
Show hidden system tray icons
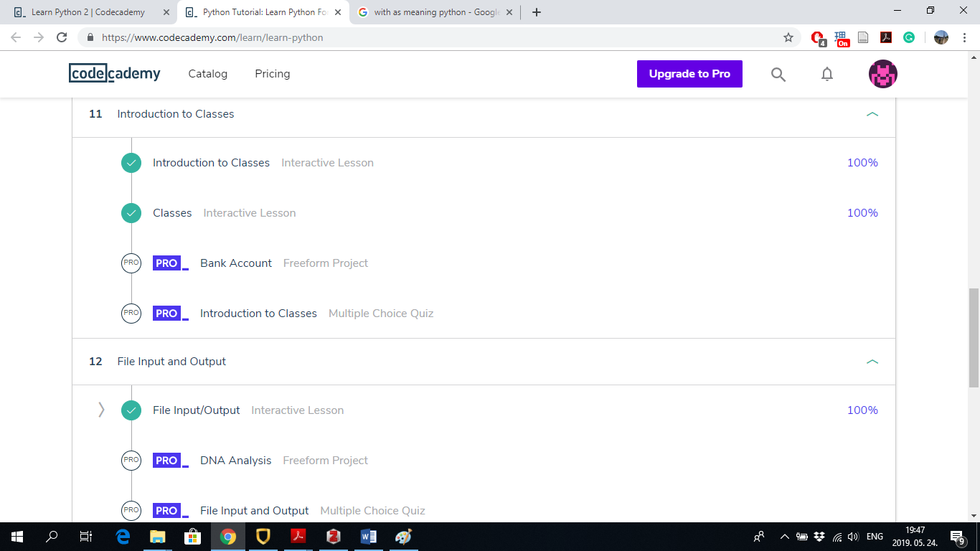click(784, 537)
